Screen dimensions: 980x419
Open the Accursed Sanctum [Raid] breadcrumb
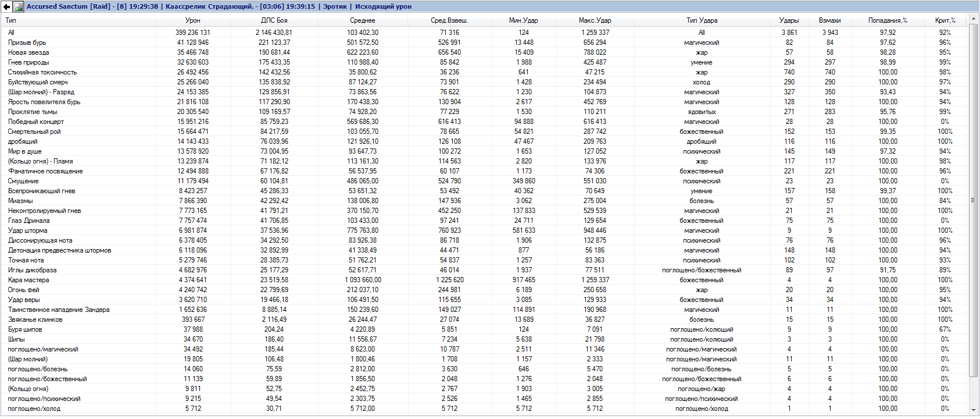[68, 6]
